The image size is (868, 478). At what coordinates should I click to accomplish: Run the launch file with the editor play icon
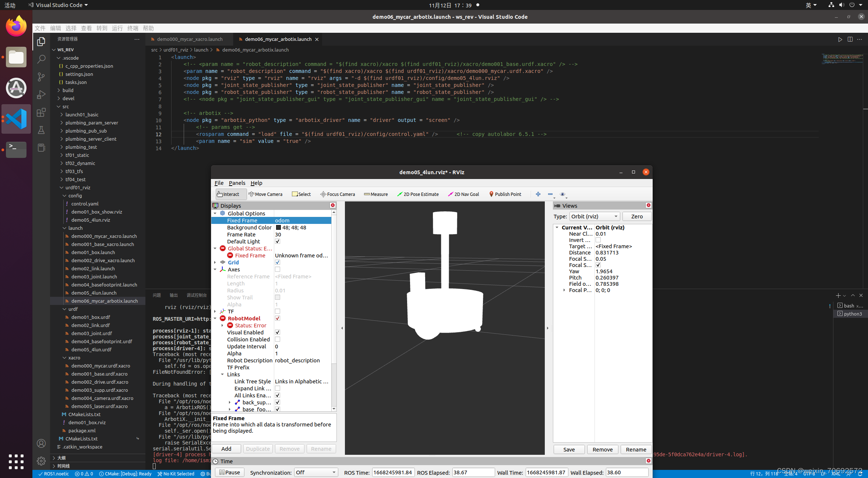tap(840, 39)
